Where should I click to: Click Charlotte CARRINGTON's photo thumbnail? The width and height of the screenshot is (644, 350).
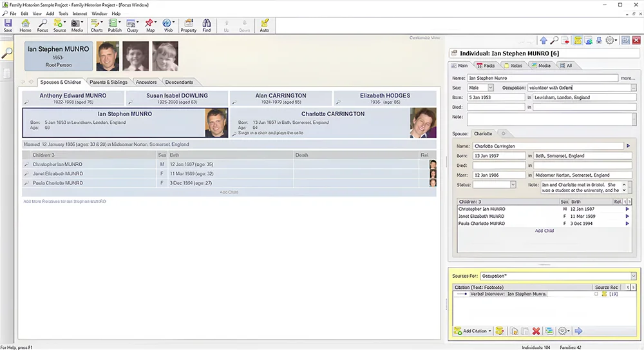[422, 122]
